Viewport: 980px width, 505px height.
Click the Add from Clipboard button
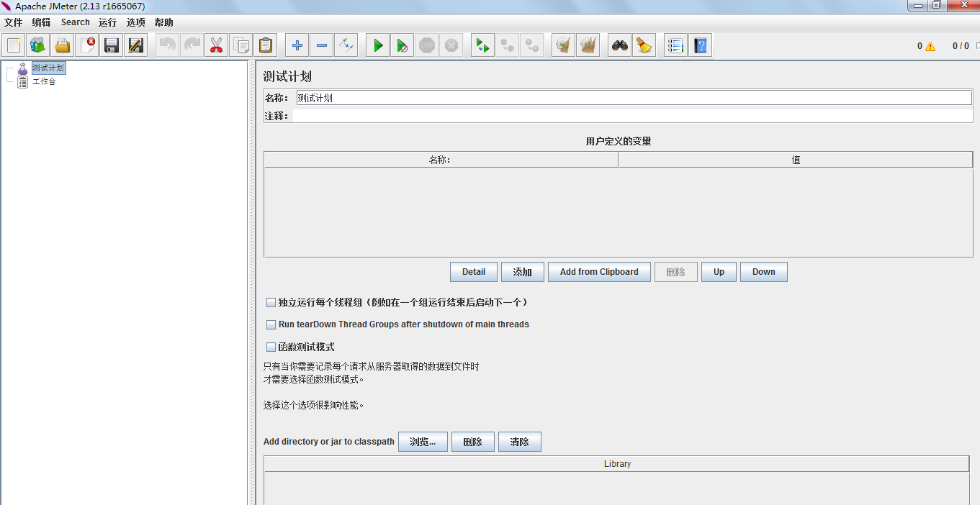tap(599, 272)
